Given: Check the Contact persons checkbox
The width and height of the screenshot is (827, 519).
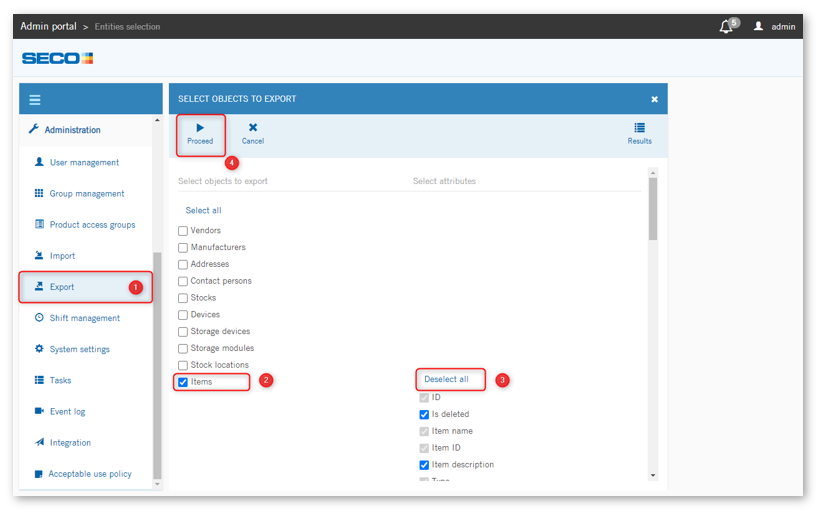Looking at the screenshot, I should (183, 282).
